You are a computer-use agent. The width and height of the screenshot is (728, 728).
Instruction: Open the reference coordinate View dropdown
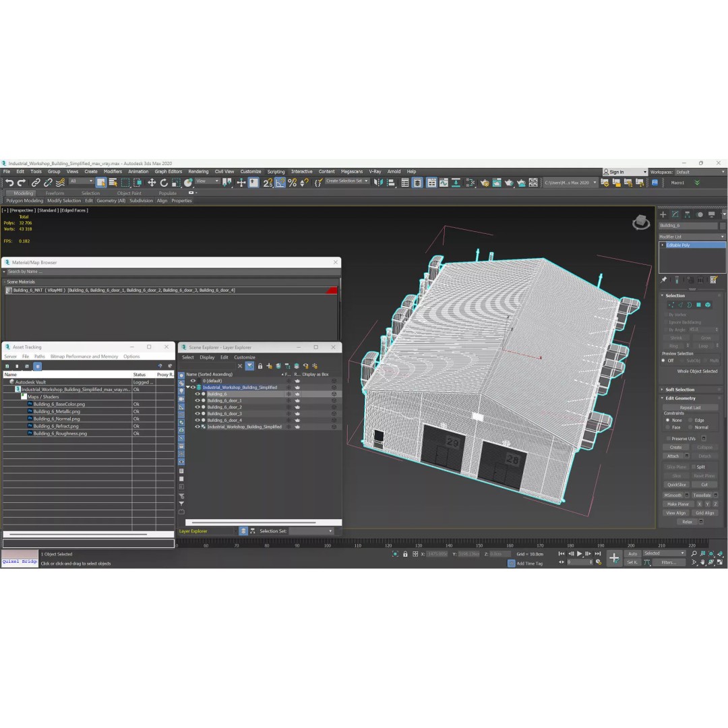pyautogui.click(x=207, y=181)
